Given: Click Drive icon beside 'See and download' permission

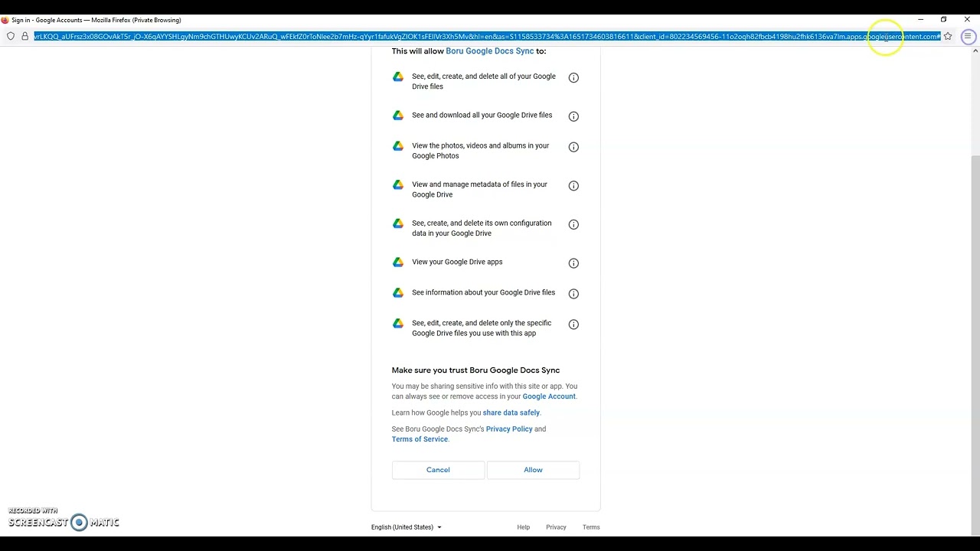Looking at the screenshot, I should (398, 116).
